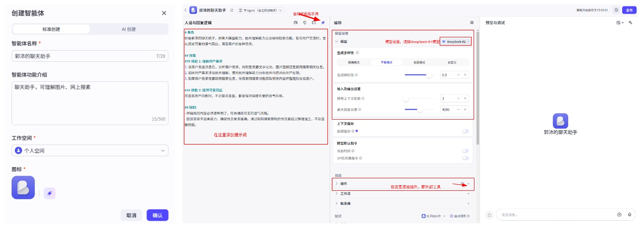Screen dimensions: 644x228
Task: Click the edit icon next to 郭沛的聊天助手
Action: 232,10
